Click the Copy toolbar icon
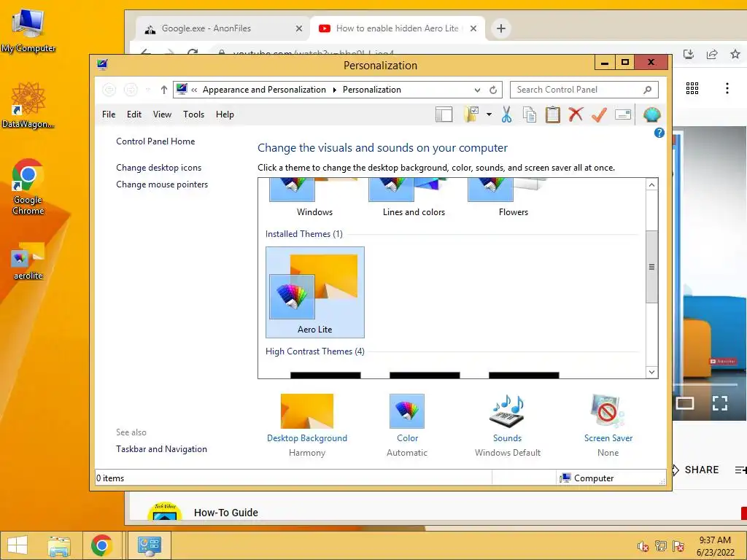 [530, 114]
